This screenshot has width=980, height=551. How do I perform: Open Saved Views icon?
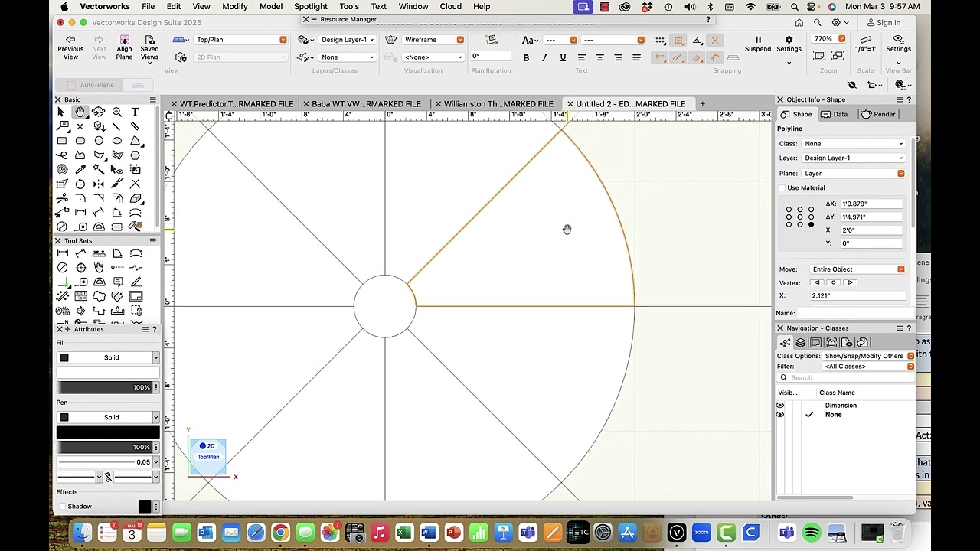coord(149,40)
